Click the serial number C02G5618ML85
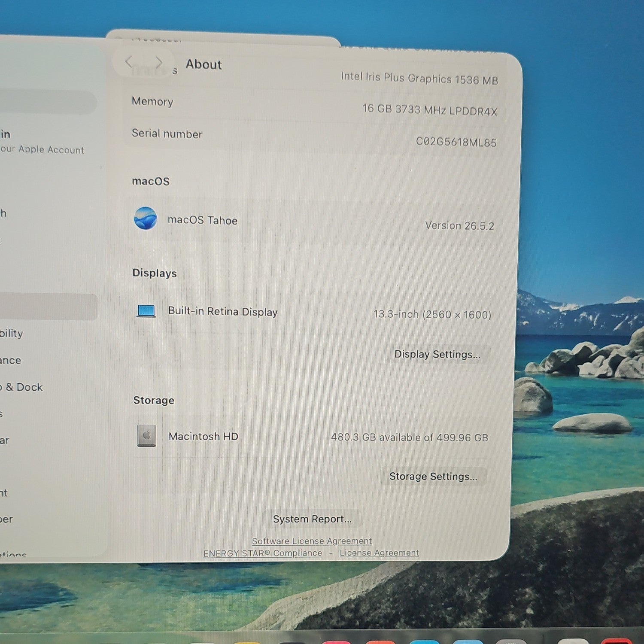This screenshot has height=644, width=644. [x=456, y=142]
